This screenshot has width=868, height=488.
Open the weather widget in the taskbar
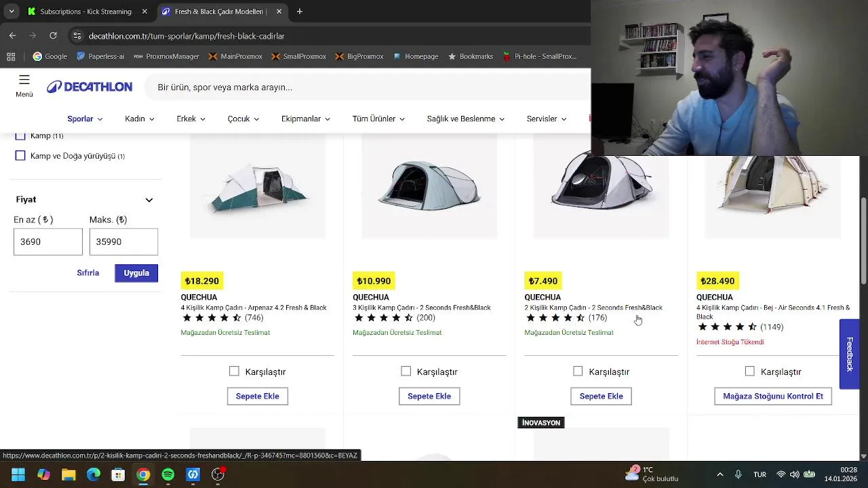[651, 474]
